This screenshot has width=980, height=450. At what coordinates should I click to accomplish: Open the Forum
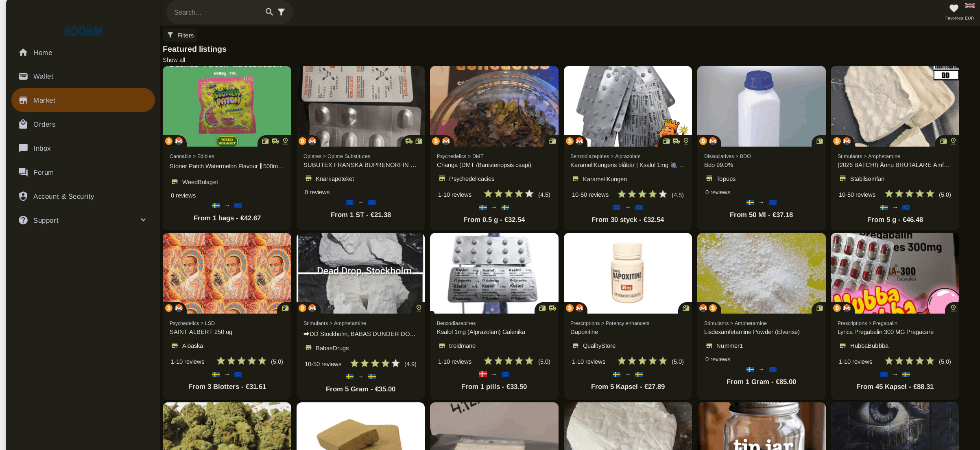tap(43, 172)
